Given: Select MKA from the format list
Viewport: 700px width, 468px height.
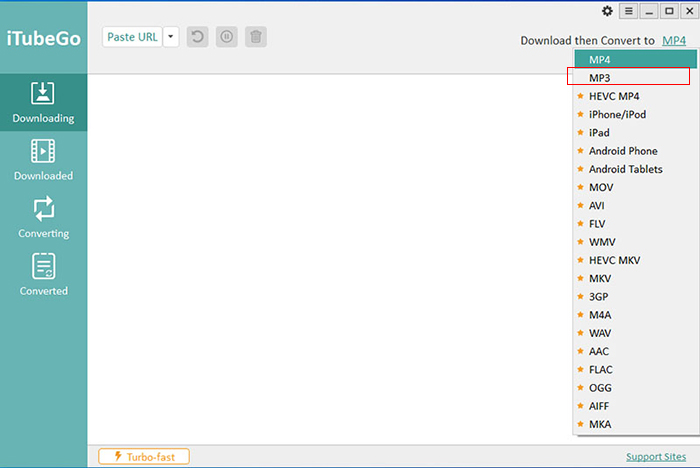Looking at the screenshot, I should (x=600, y=424).
